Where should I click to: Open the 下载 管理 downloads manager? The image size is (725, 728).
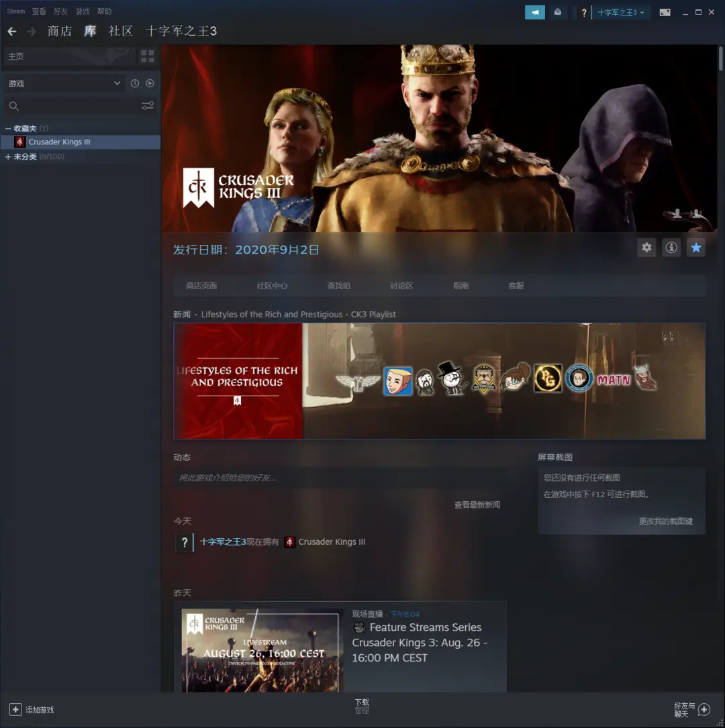[362, 706]
